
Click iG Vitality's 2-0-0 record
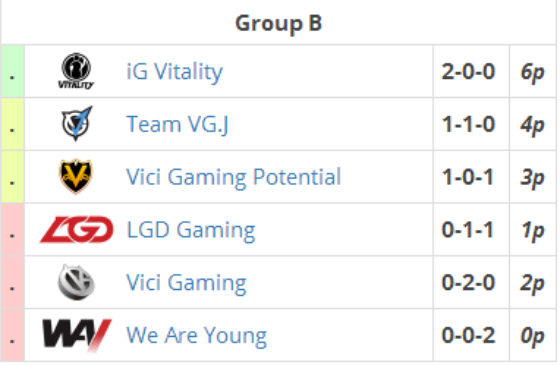[x=468, y=71]
